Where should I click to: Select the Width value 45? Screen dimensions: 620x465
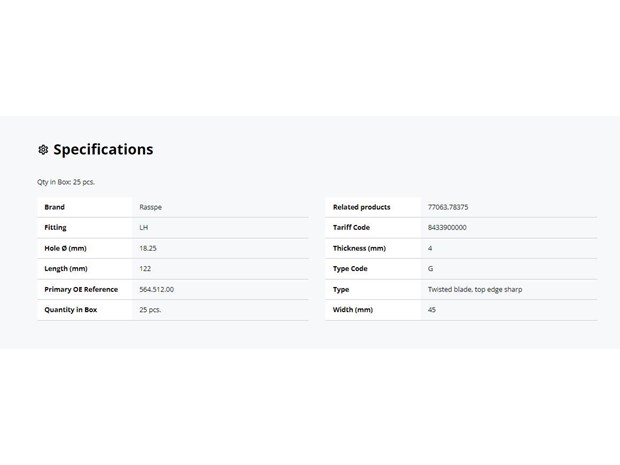pos(432,310)
